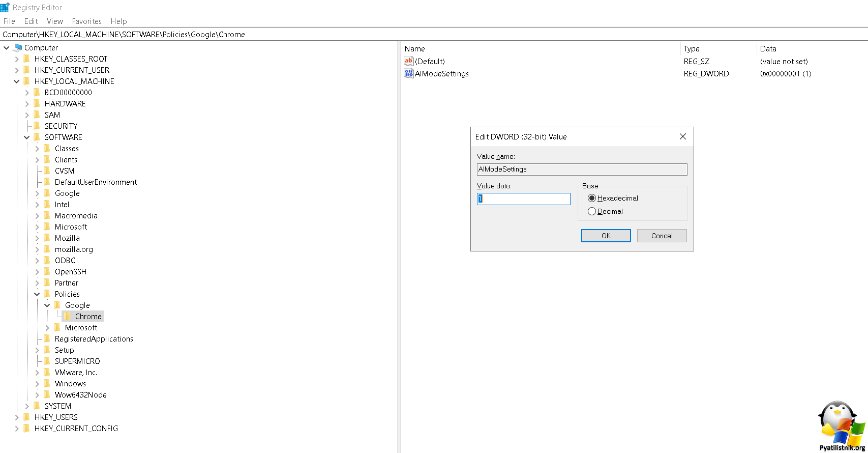Click the Registry Editor app icon in title bar
The width and height of the screenshot is (868, 453).
(5, 7)
